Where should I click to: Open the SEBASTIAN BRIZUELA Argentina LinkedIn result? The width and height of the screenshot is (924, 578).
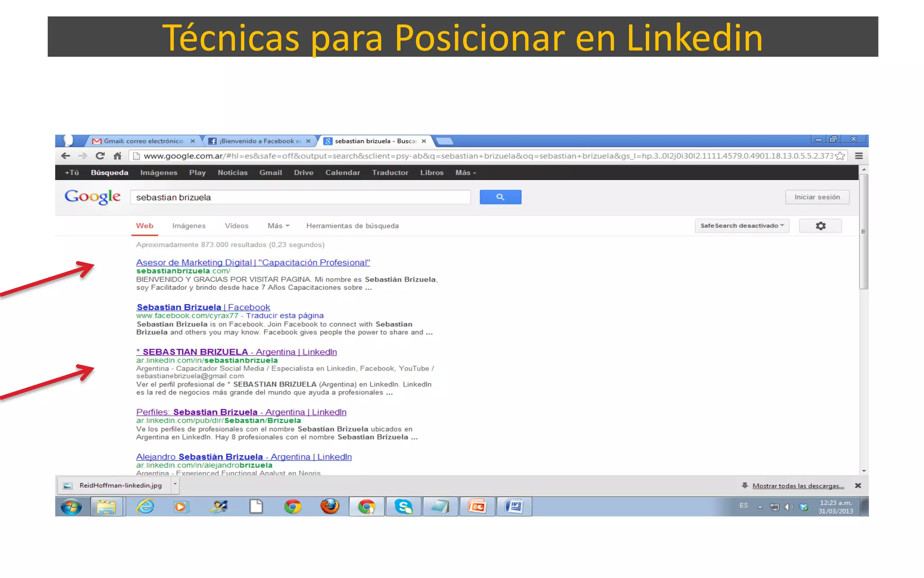pos(236,352)
